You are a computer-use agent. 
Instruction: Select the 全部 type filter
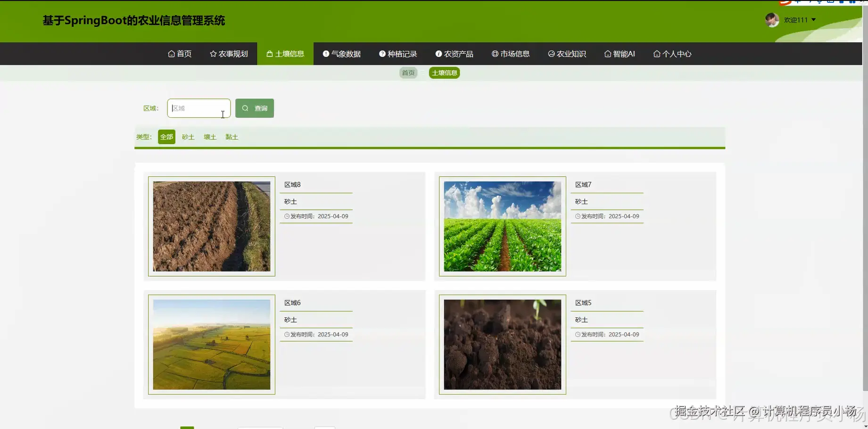click(166, 137)
